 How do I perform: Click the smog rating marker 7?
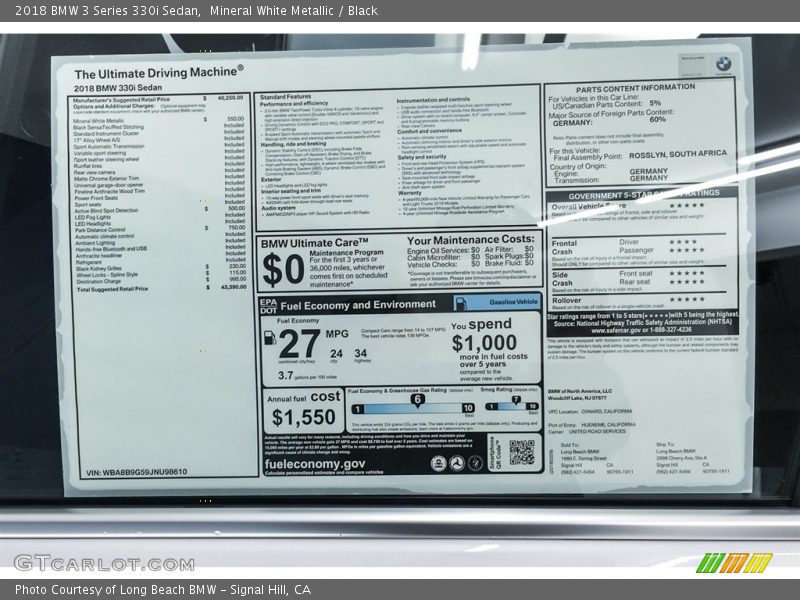(516, 400)
